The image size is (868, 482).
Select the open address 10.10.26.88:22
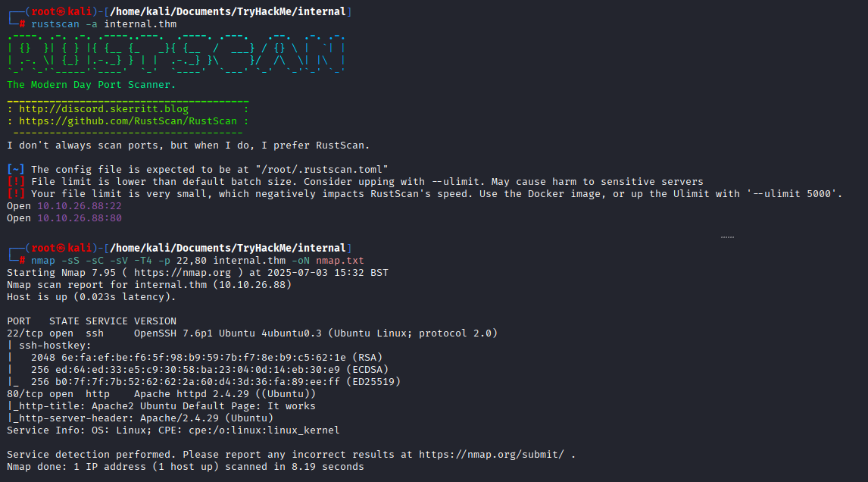click(80, 206)
